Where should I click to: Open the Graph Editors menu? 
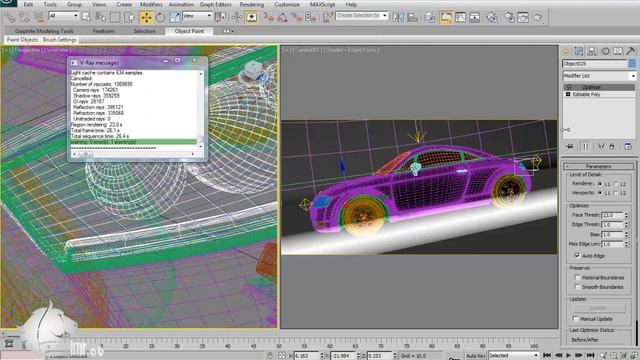tap(216, 4)
